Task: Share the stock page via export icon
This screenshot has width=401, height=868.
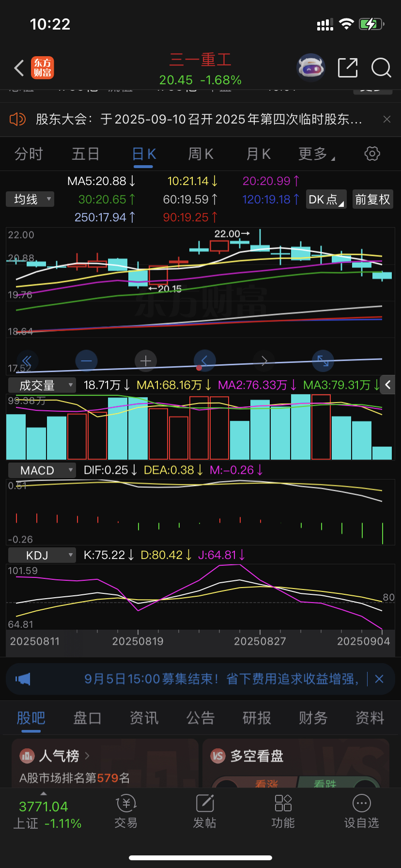Action: [348, 68]
